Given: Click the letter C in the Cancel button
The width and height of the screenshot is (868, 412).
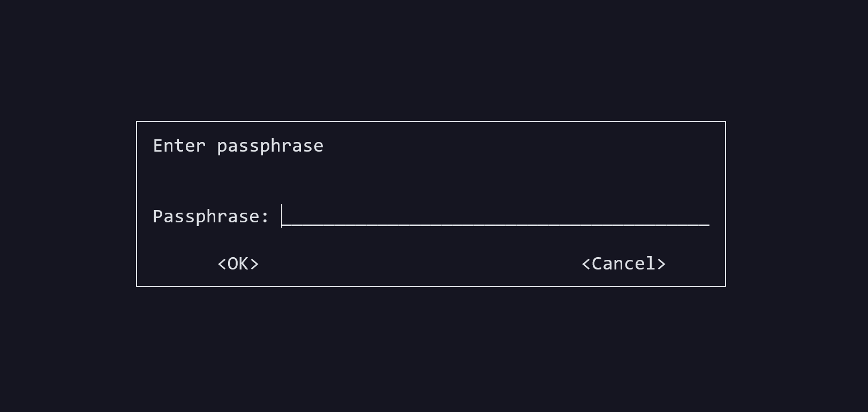Looking at the screenshot, I should [x=597, y=264].
